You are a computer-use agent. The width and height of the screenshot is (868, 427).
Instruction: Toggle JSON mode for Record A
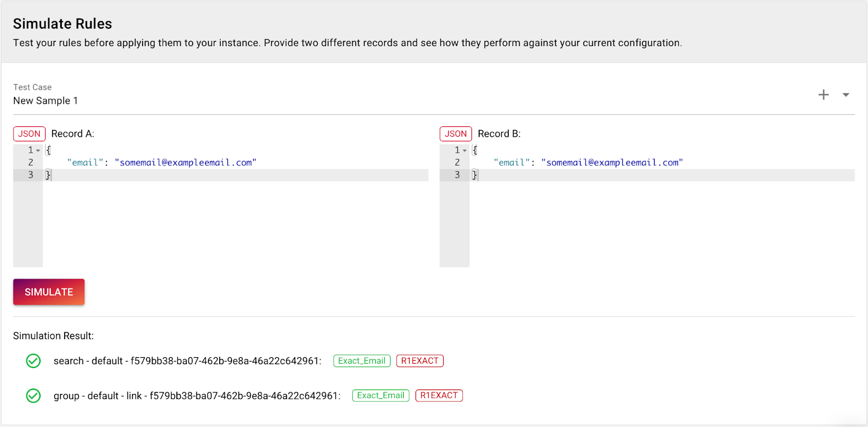[x=29, y=134]
